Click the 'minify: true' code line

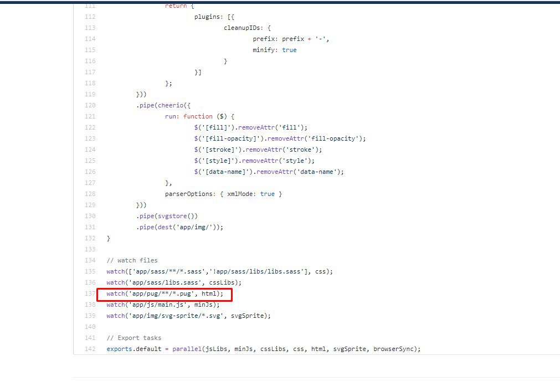274,50
